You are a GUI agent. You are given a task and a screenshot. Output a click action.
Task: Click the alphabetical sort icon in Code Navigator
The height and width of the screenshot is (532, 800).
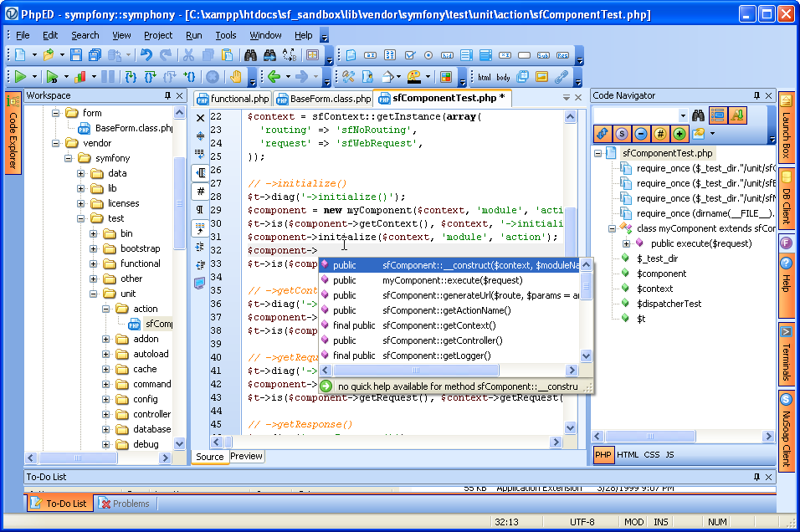tap(736, 115)
